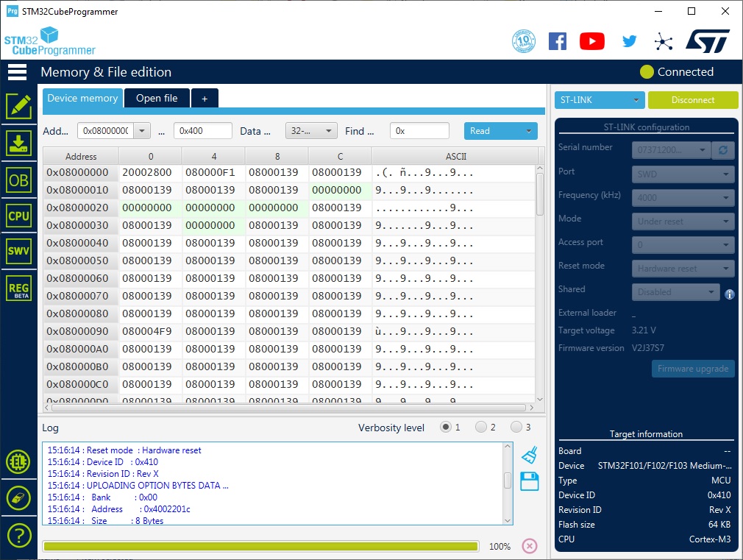Screen dimensions: 743x560
Task: Open the SWV viewer panel
Action: 19,252
